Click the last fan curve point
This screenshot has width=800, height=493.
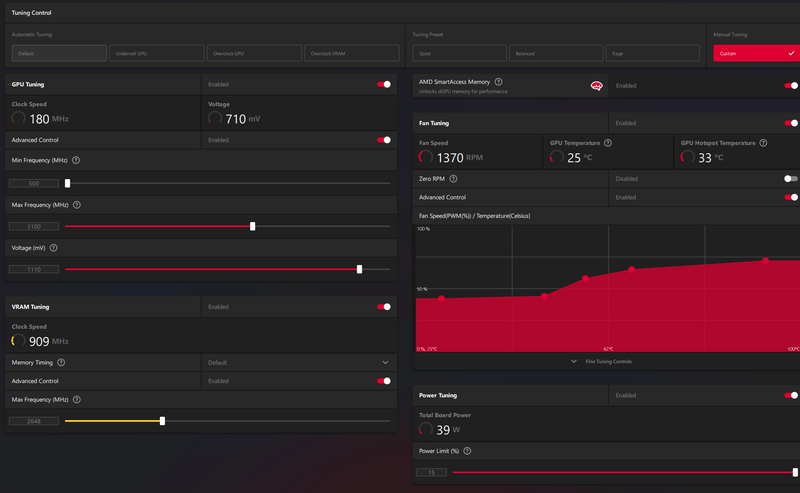(x=765, y=261)
